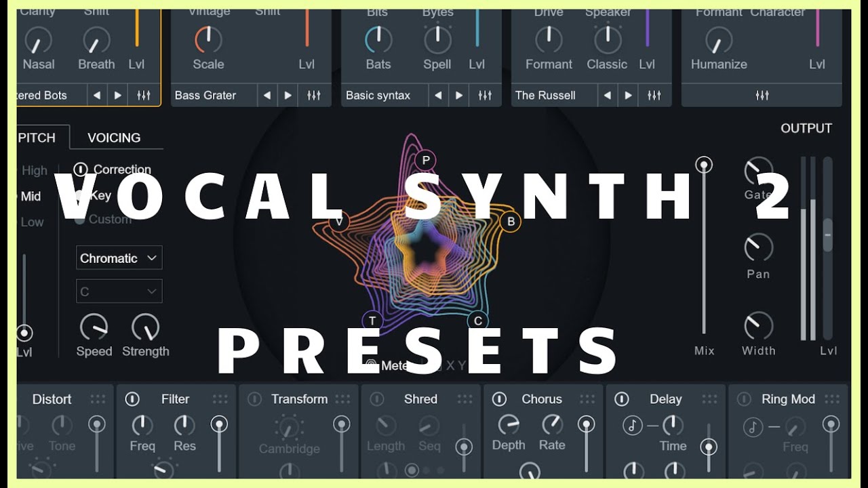This screenshot has width=868, height=488.
Task: Enable the Ring Mod power button
Action: [744, 399]
